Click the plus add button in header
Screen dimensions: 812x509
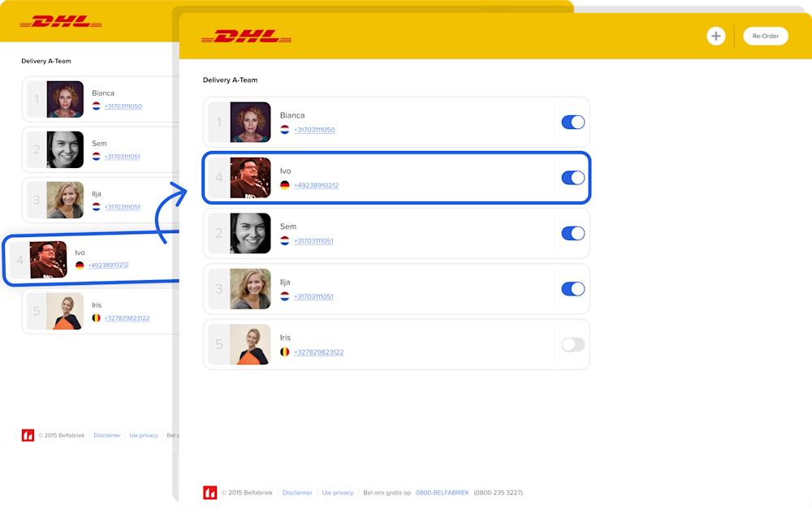pyautogui.click(x=715, y=36)
